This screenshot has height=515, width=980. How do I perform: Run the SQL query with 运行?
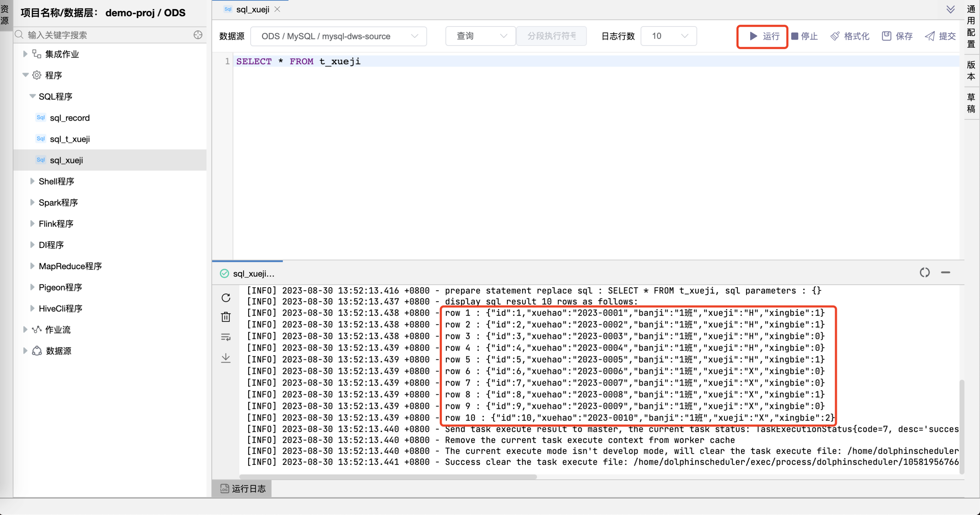(x=765, y=36)
